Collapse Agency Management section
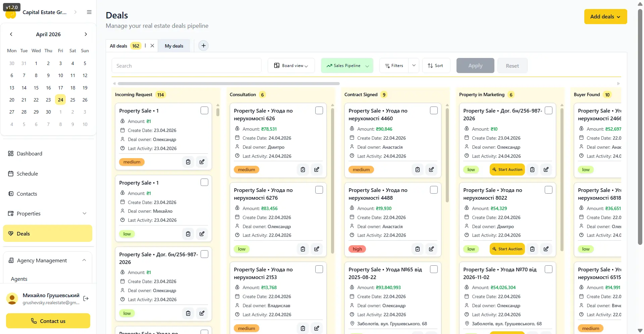This screenshot has width=644, height=334. tap(84, 260)
